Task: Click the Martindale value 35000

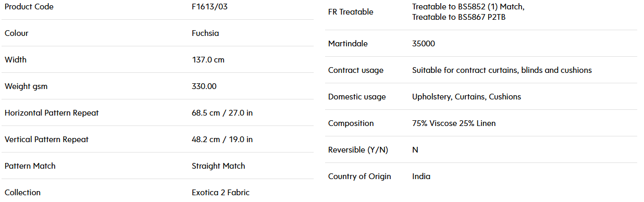Action: (x=424, y=44)
